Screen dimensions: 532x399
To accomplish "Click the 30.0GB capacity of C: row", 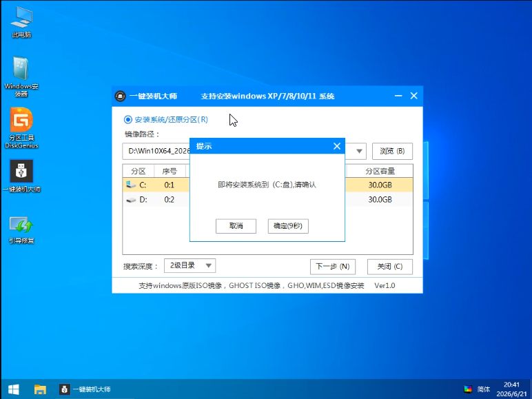I will pyautogui.click(x=380, y=185).
